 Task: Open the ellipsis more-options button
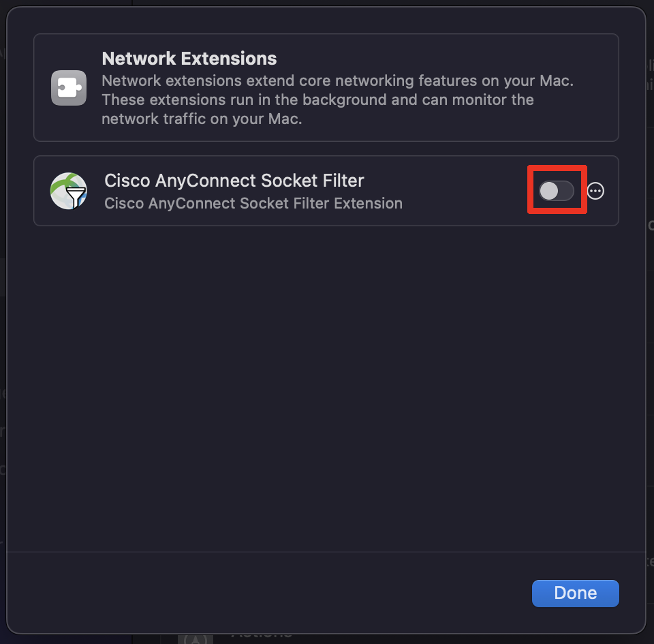(595, 191)
